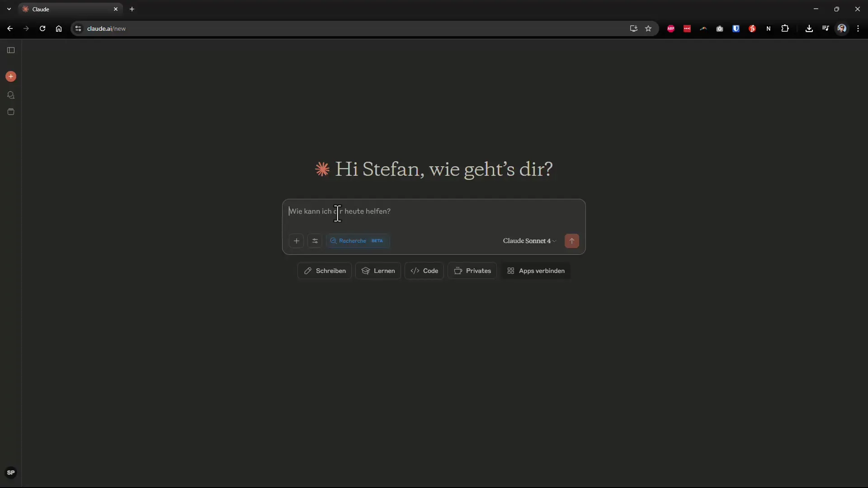Open media control icon in toolbar
Screen dimensions: 868x488
click(x=826, y=28)
